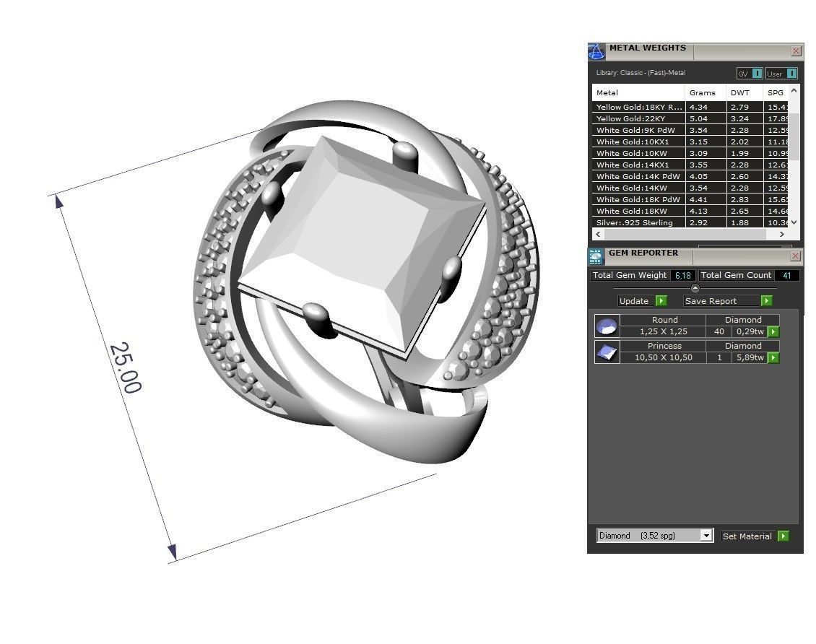816x644 pixels.
Task: Click green arrow for 5,89tw Princess row
Action: pyautogui.click(x=773, y=358)
